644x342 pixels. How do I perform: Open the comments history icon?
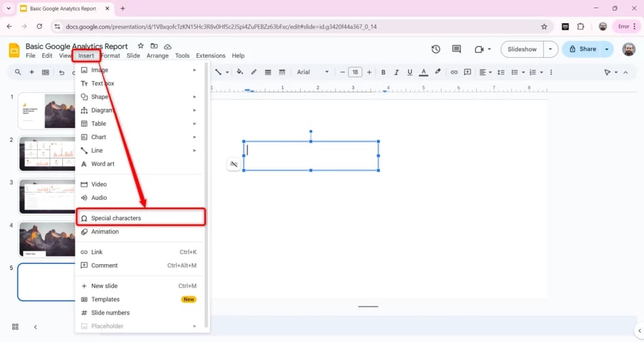click(x=457, y=49)
